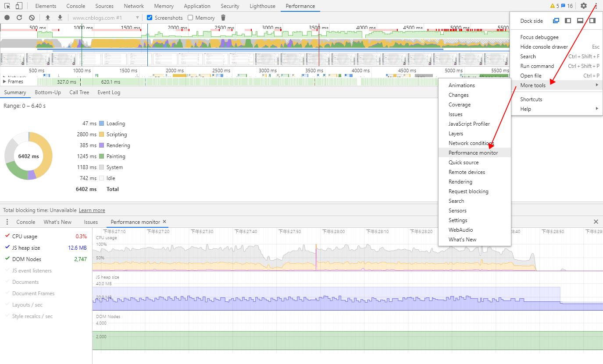The width and height of the screenshot is (603, 364).
Task: Select Network conditions from More tools menu
Action: pos(470,143)
